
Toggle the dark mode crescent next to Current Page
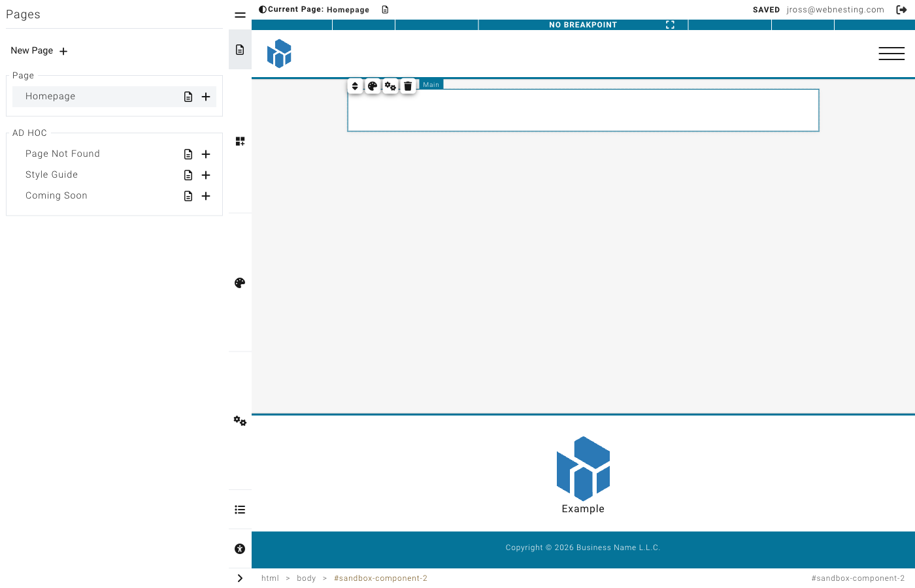tap(261, 8)
